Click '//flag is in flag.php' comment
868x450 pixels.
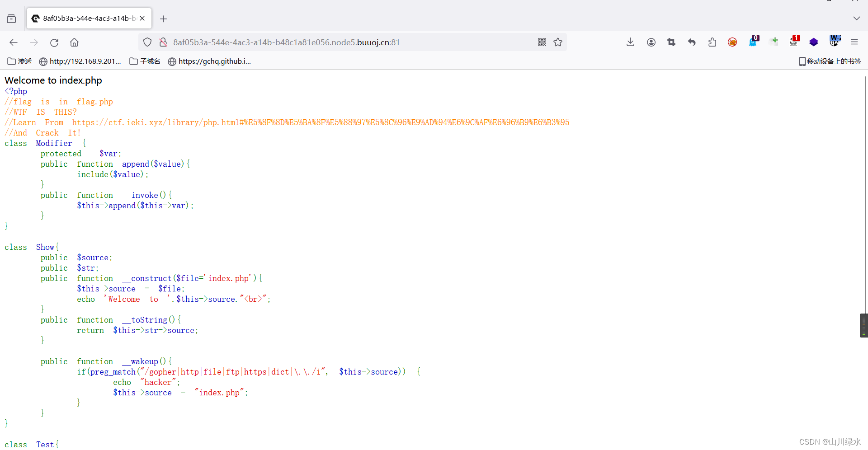[x=59, y=102]
